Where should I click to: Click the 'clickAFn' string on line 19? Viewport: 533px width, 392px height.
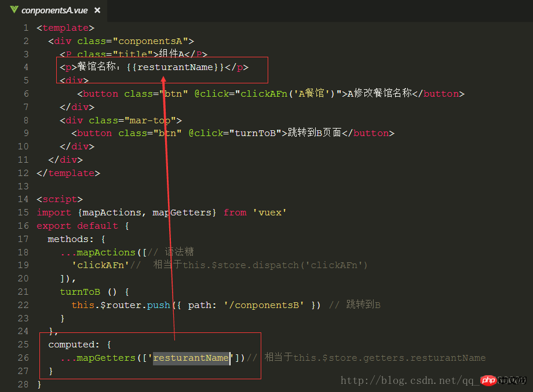pos(101,265)
